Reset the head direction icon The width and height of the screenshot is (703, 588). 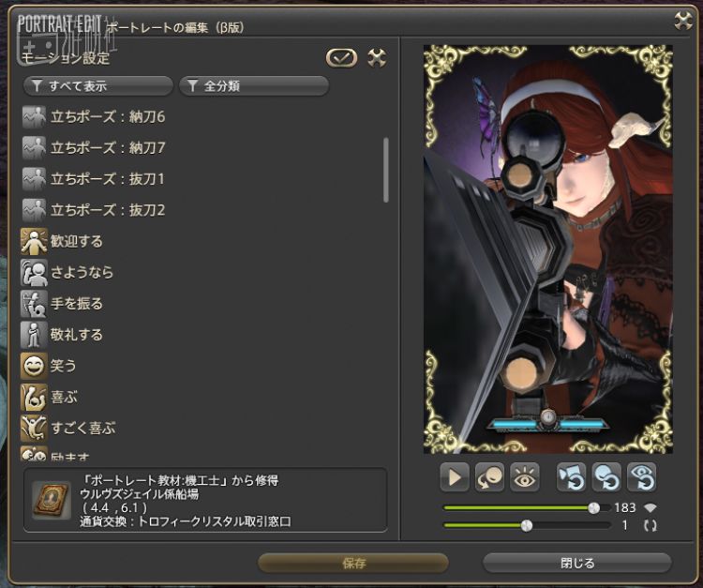[x=606, y=477]
